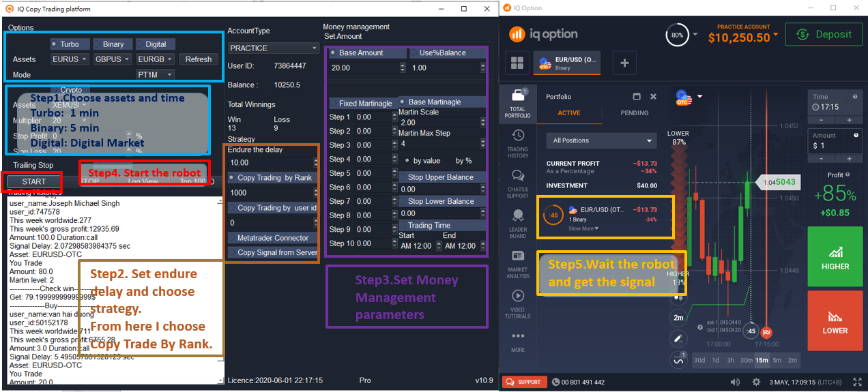Close the Portfolio panel
The image size is (868, 392).
pos(653,97)
